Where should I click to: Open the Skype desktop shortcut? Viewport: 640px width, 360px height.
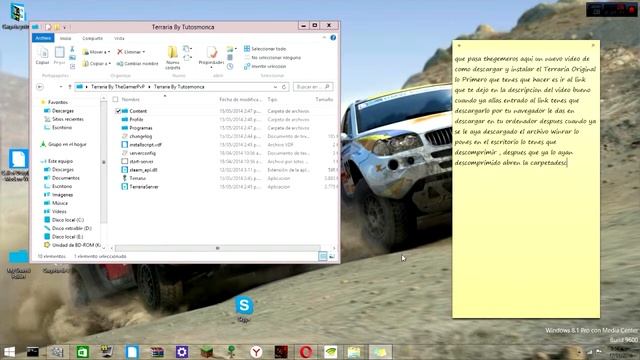[x=244, y=309]
